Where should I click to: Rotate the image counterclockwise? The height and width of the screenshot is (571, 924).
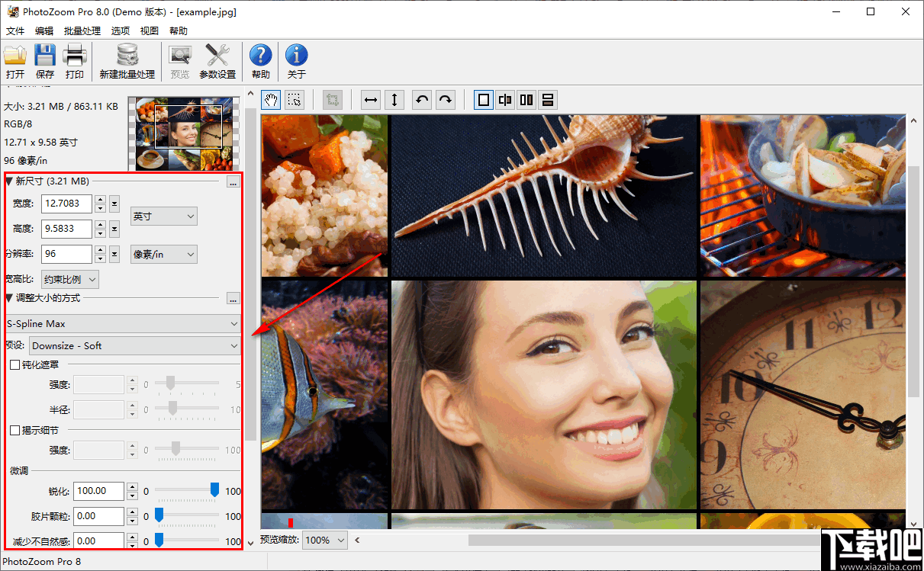[422, 99]
